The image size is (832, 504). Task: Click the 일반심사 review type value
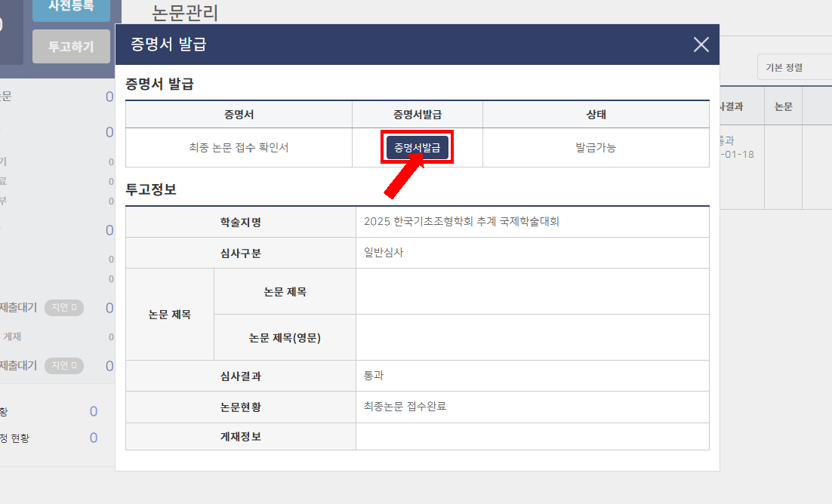tap(384, 253)
